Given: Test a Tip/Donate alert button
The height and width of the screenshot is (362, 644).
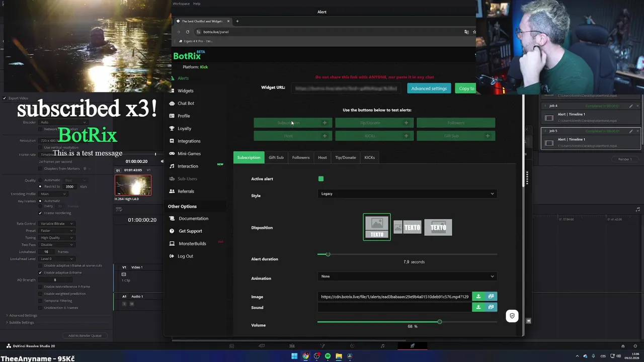Looking at the screenshot, I should pos(374,123).
